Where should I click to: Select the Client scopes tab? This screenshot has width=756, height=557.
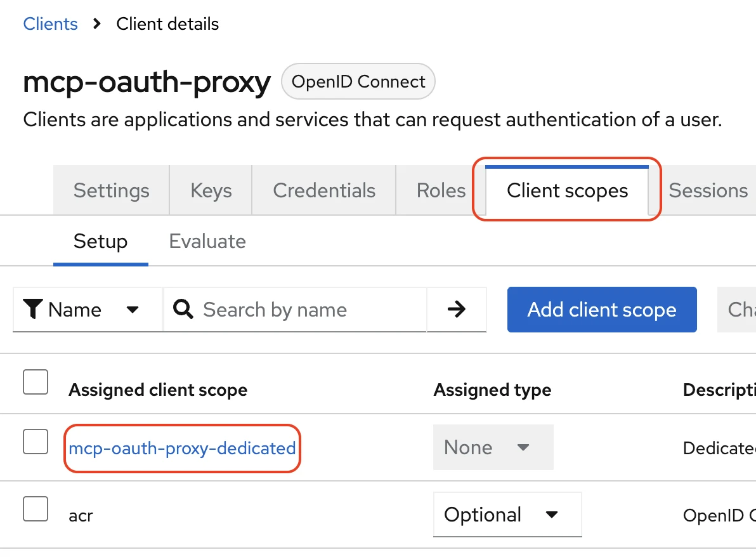(567, 190)
